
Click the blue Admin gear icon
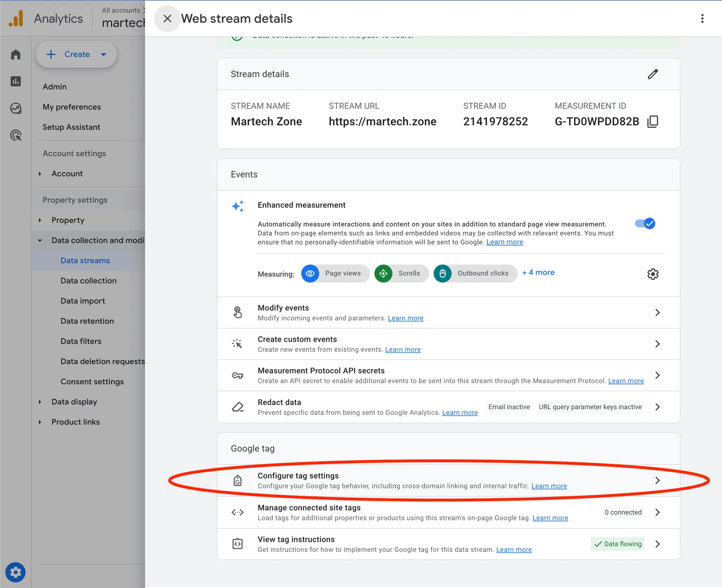click(x=16, y=572)
